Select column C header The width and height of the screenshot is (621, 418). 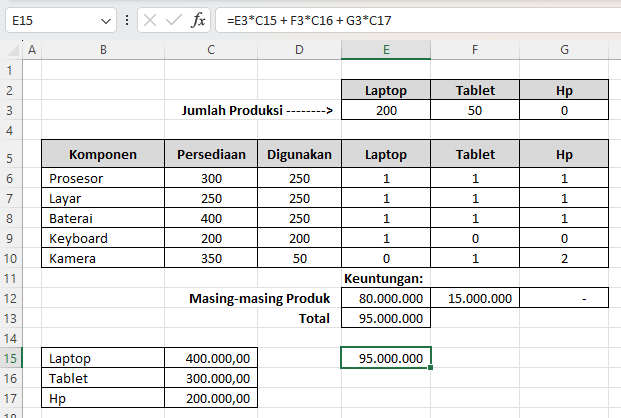click(210, 50)
